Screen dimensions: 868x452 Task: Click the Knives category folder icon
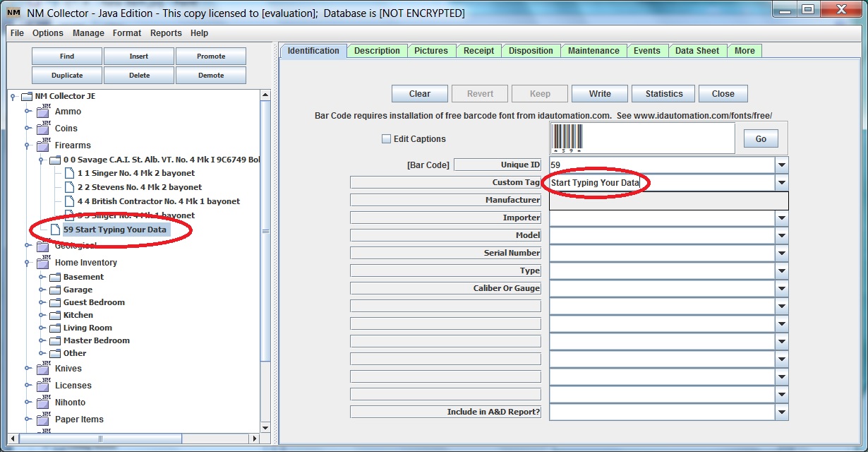click(43, 368)
